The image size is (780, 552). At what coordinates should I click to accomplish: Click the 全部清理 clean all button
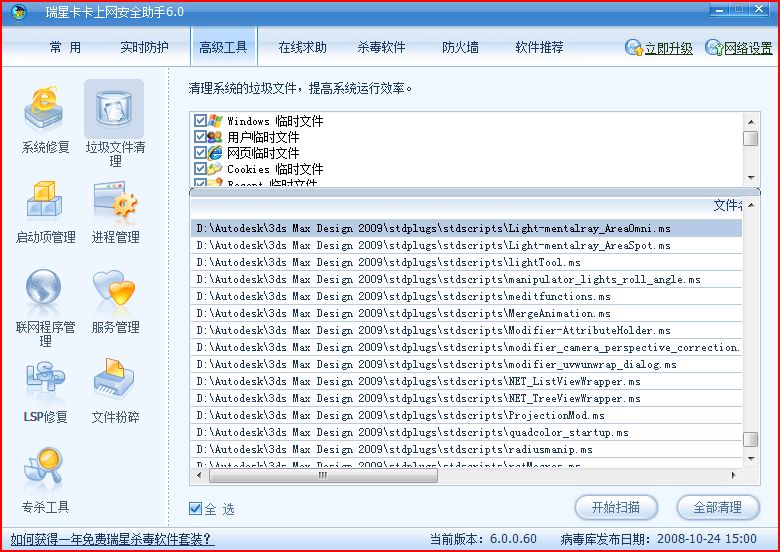click(x=718, y=507)
